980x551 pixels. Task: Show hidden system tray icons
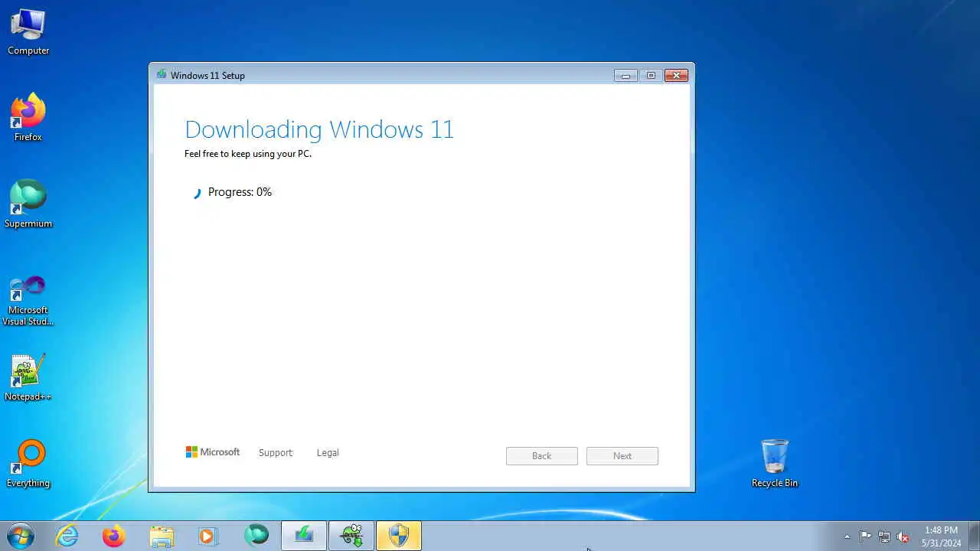pos(847,536)
